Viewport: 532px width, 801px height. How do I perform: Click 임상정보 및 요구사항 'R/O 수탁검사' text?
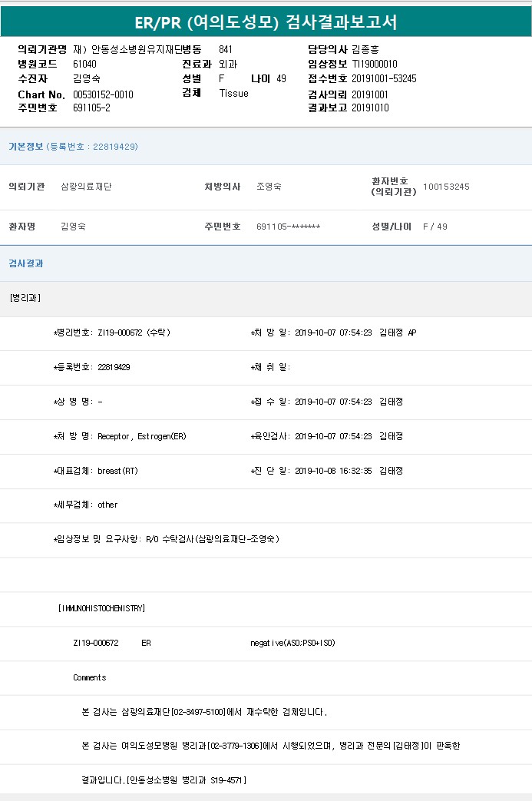[169, 539]
